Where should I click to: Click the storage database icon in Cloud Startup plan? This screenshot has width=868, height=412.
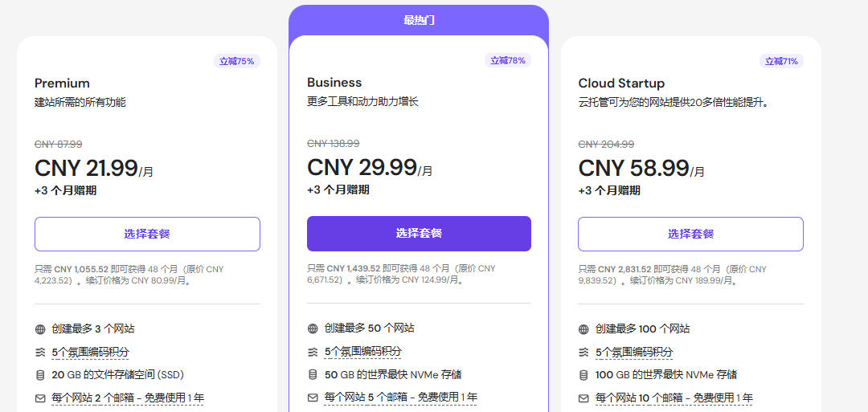(583, 375)
